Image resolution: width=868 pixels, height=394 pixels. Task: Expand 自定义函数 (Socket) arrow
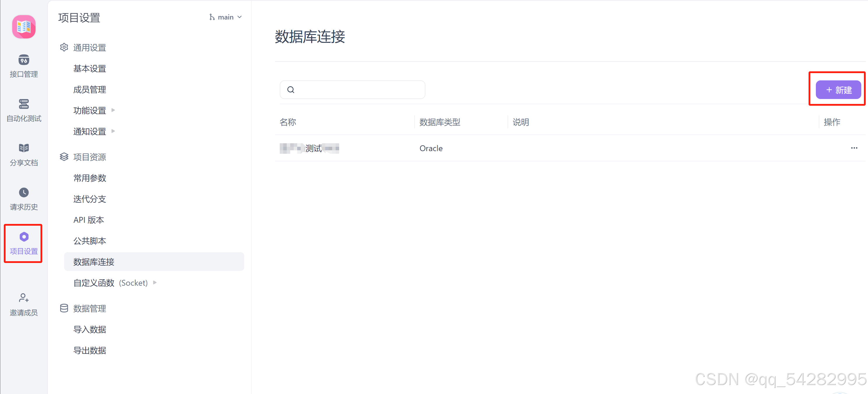(155, 282)
